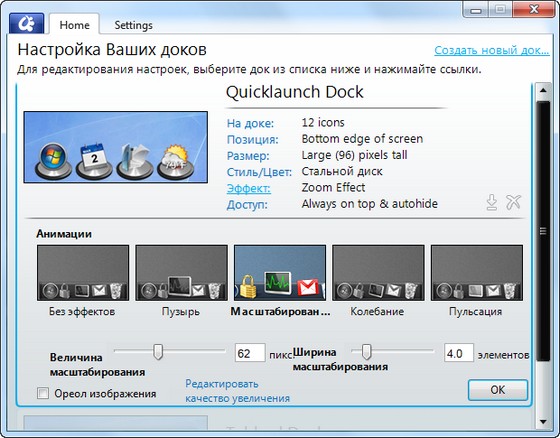Switch to the Settings tab

[133, 25]
